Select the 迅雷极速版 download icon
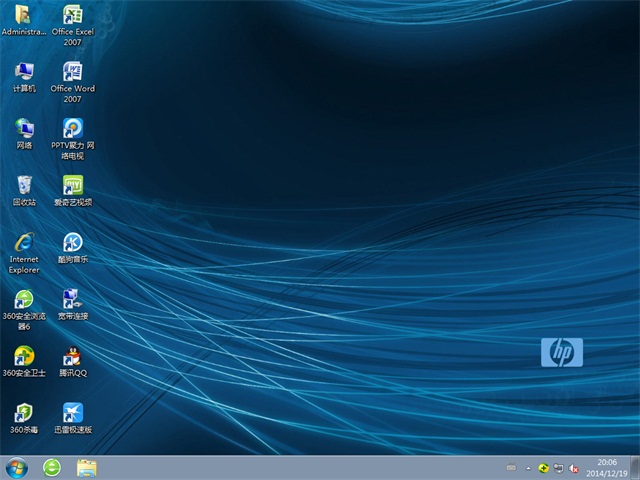The image size is (640, 480). coord(73,413)
